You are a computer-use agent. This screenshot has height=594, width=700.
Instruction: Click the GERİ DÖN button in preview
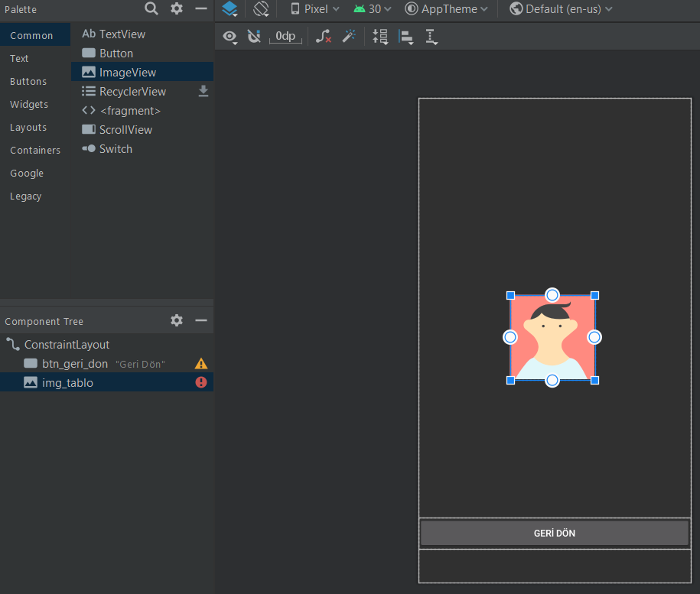[x=555, y=533]
